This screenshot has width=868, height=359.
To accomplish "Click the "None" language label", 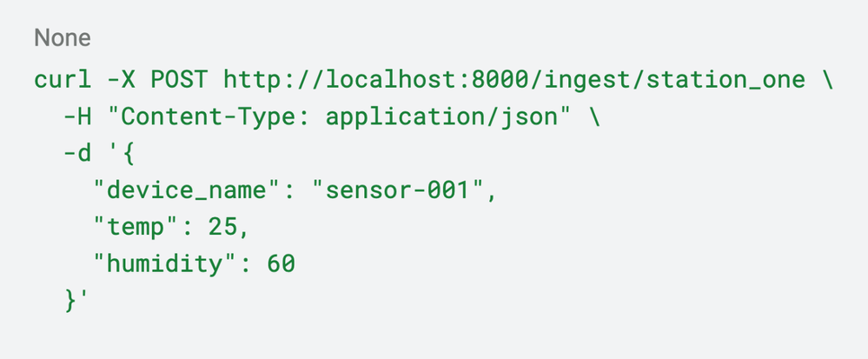I will pos(62,38).
